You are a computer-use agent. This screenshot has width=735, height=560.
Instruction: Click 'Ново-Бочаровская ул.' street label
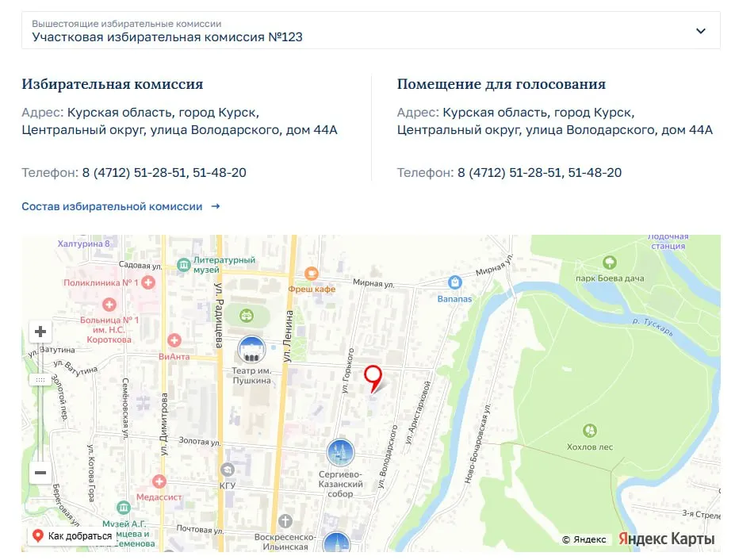(477, 443)
